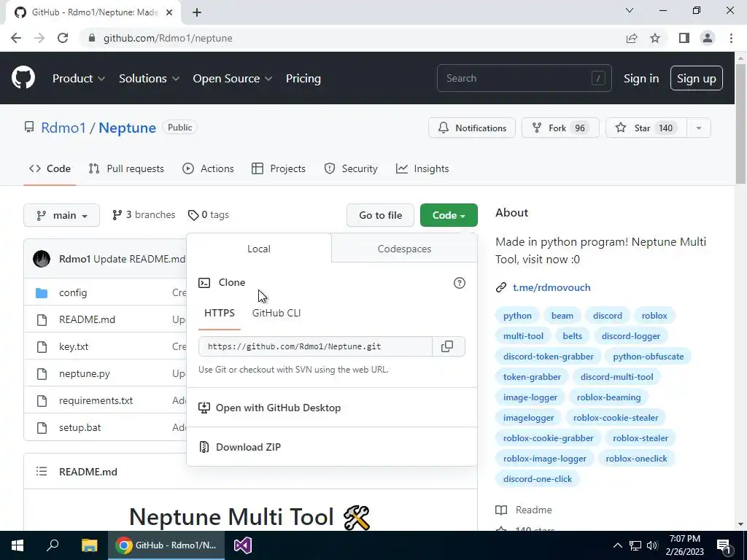Open the Actions tab
This screenshot has width=747, height=560.
[208, 168]
